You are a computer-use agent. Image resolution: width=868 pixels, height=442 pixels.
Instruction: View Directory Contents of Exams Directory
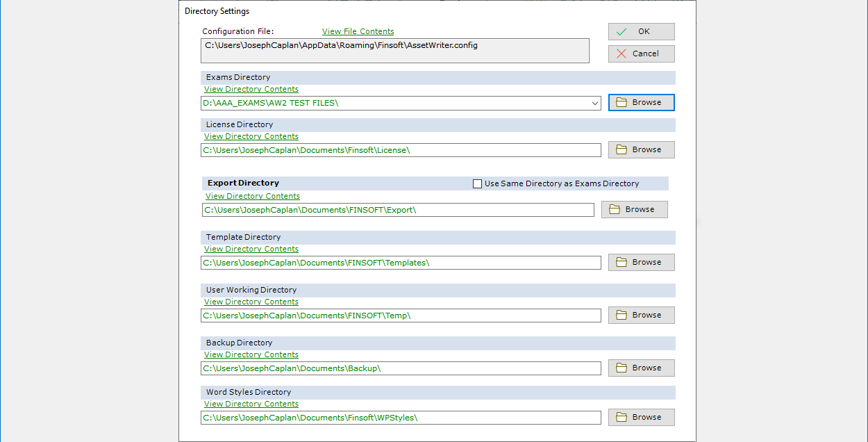(x=251, y=89)
